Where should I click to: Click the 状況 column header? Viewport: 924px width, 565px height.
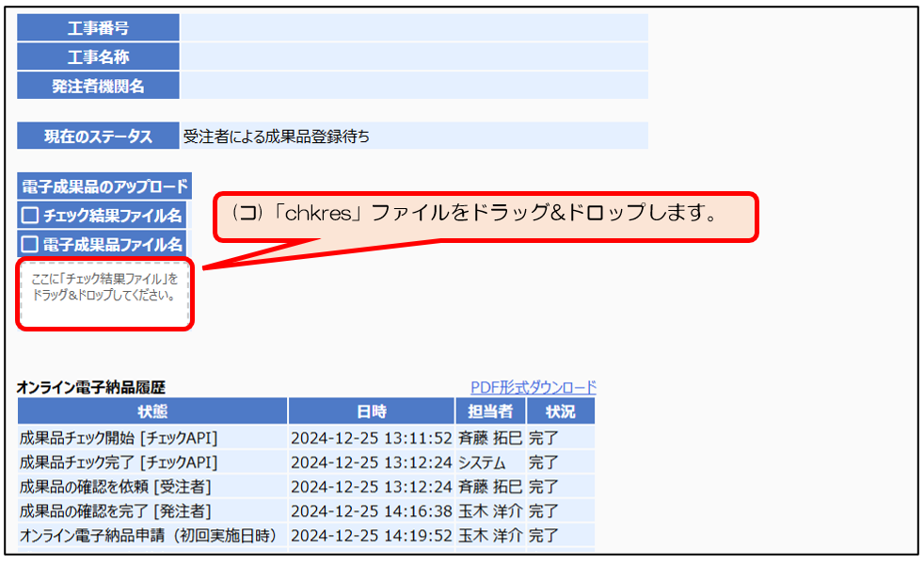560,412
